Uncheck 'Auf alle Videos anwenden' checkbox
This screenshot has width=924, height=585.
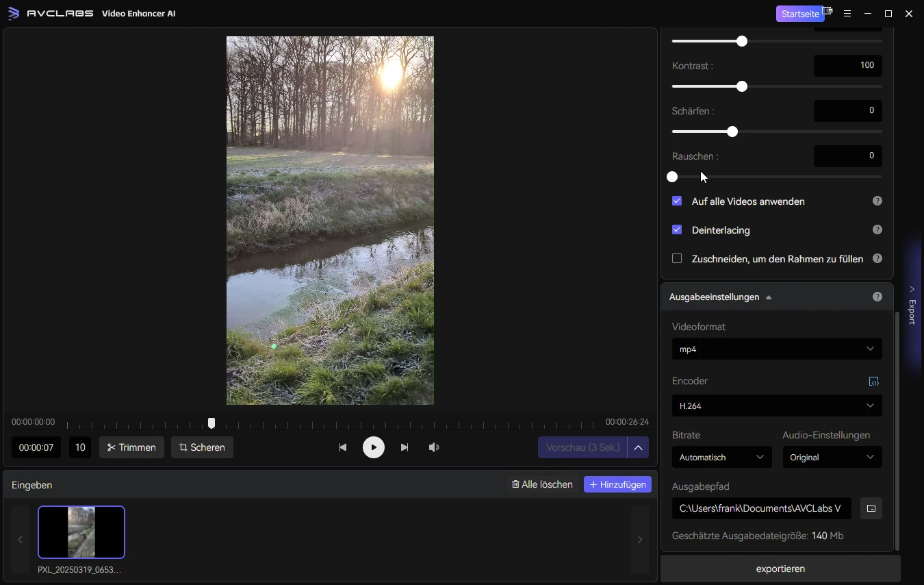tap(677, 201)
